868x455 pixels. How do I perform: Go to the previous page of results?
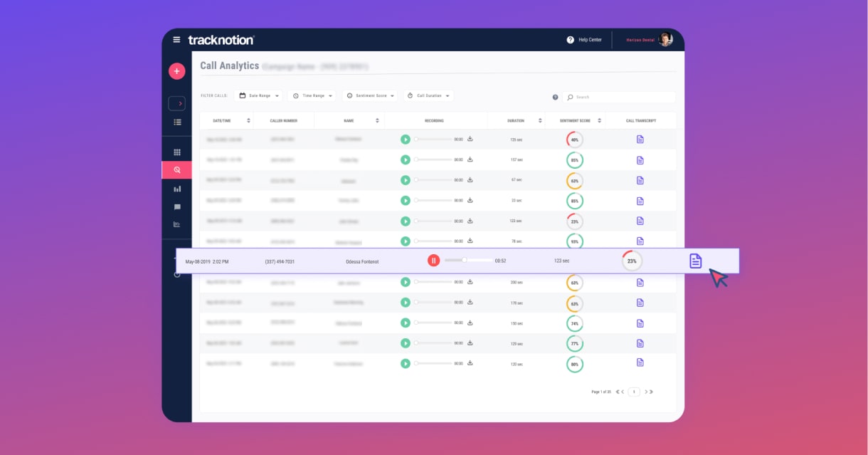[623, 392]
